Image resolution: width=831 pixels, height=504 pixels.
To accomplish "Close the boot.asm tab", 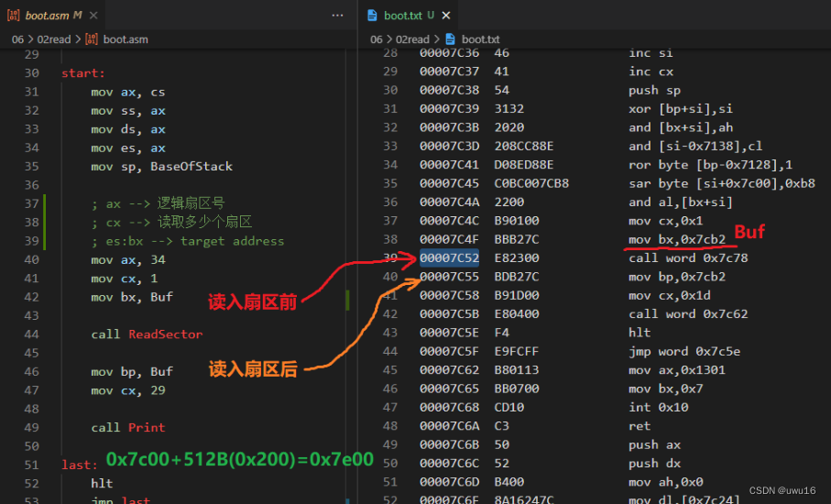I will [93, 16].
